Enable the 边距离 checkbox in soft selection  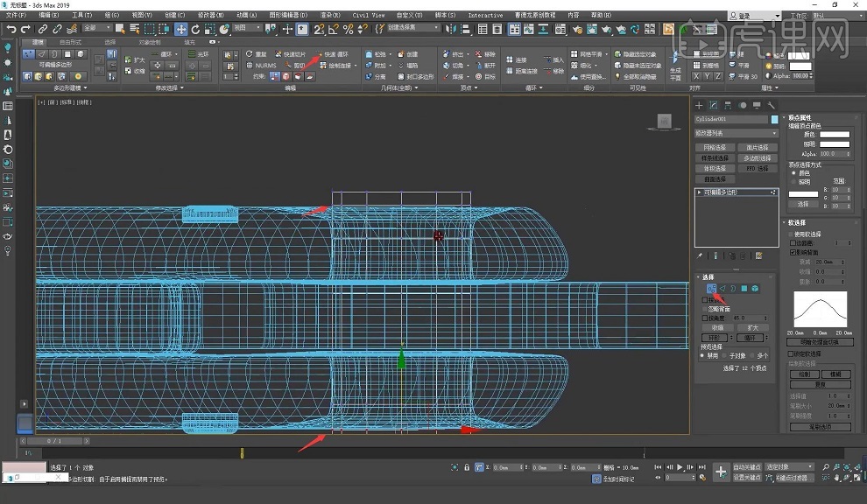coord(793,242)
